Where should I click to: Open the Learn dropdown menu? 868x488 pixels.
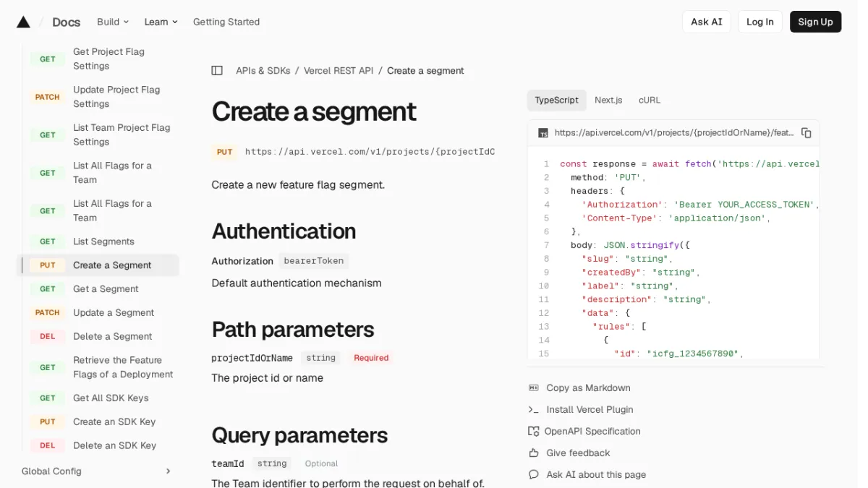(x=161, y=22)
